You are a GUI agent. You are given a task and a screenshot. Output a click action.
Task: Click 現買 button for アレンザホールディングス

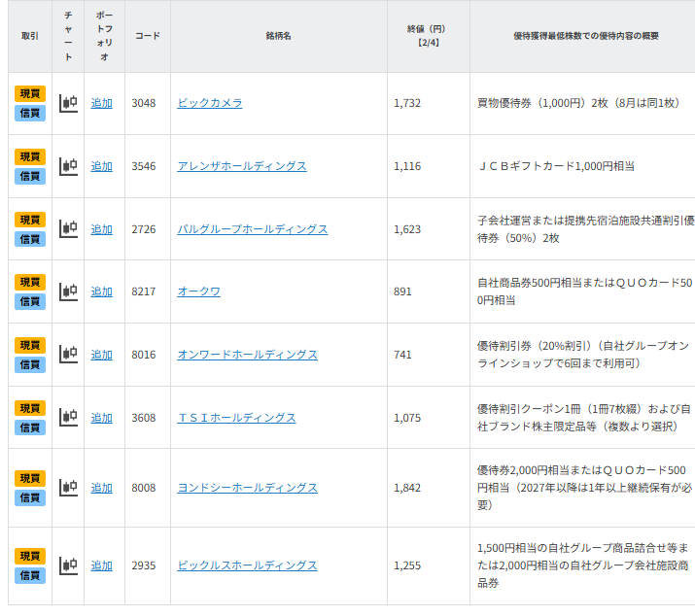pyautogui.click(x=30, y=156)
